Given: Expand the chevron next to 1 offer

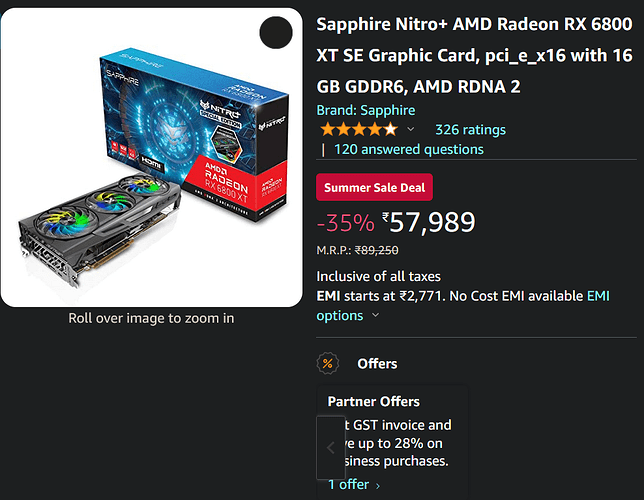Looking at the screenshot, I should click(378, 486).
